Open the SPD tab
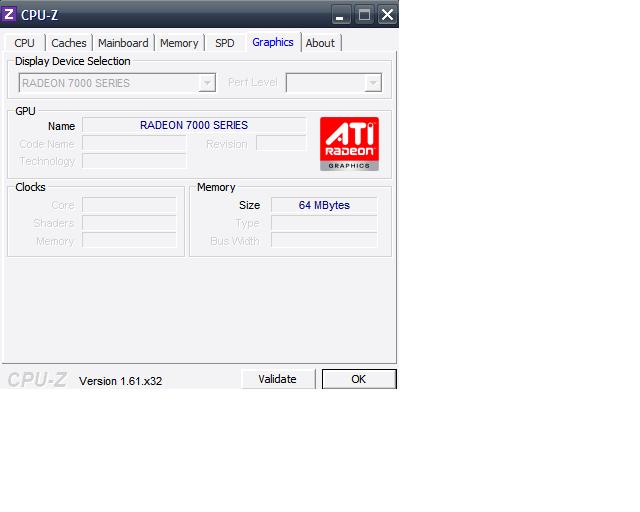Image resolution: width=640 pixels, height=512 pixels. pyautogui.click(x=224, y=43)
